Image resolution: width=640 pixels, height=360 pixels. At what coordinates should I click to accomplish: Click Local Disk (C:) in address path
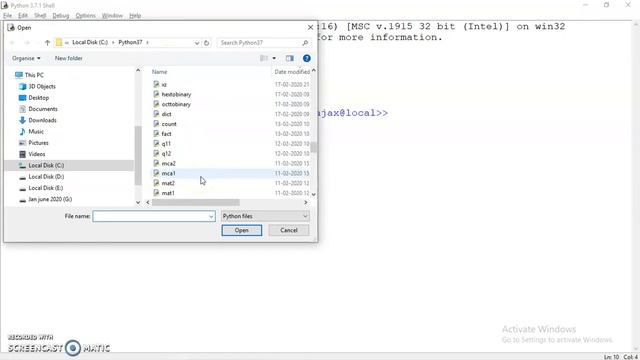[90, 42]
